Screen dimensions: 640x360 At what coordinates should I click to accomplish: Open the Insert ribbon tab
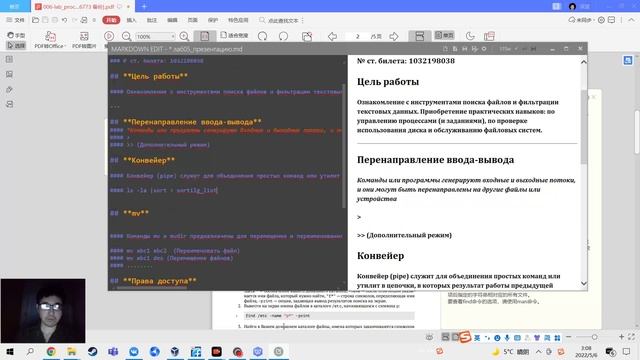[131, 20]
